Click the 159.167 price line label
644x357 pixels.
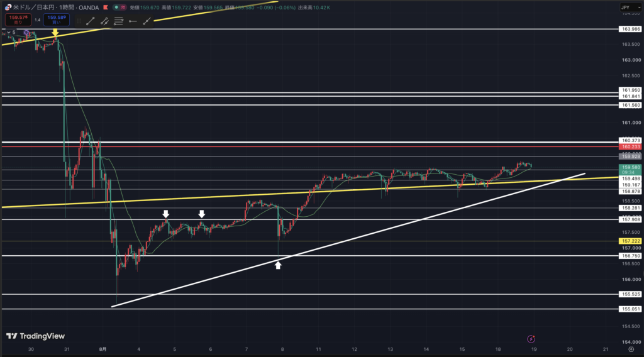click(x=630, y=185)
